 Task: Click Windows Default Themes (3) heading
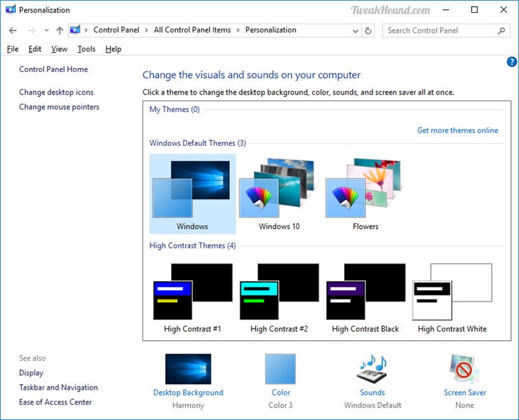(x=198, y=143)
